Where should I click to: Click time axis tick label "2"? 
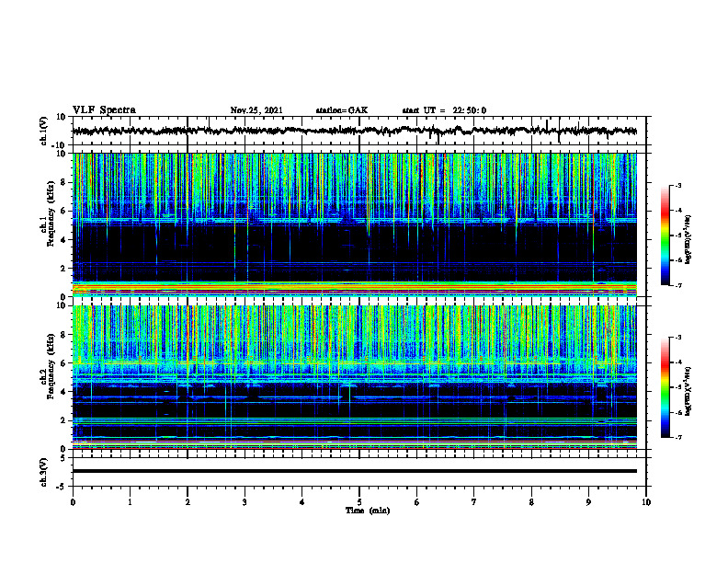[188, 502]
